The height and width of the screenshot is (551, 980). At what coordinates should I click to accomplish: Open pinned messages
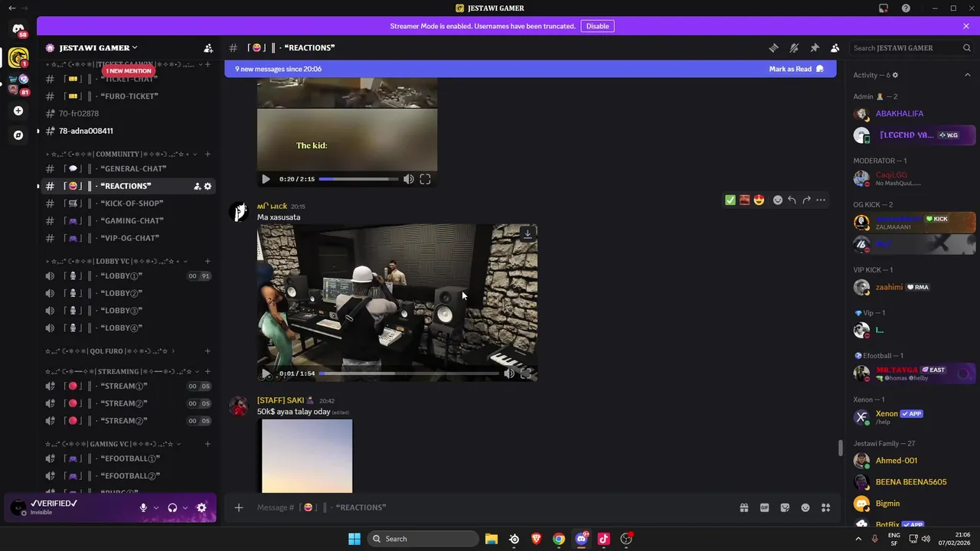[815, 47]
